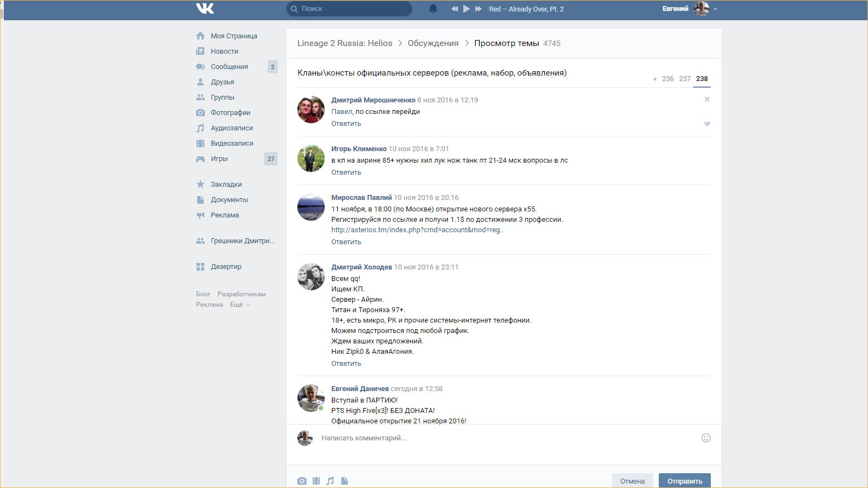Image resolution: width=868 pixels, height=488 pixels.
Task: Delete Дмитрий Мирошниченко's comment with the X
Action: pos(707,100)
